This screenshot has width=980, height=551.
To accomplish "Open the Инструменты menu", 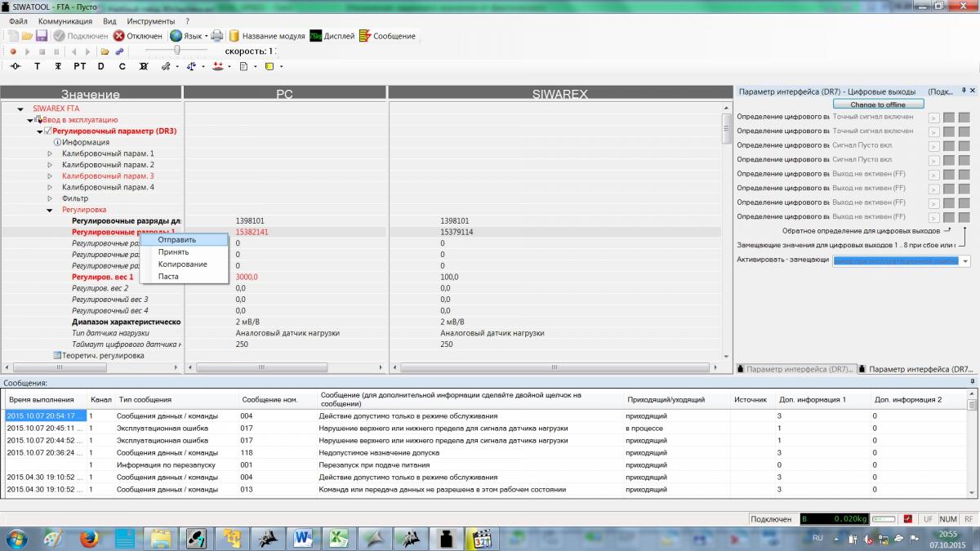I will pyautogui.click(x=150, y=20).
